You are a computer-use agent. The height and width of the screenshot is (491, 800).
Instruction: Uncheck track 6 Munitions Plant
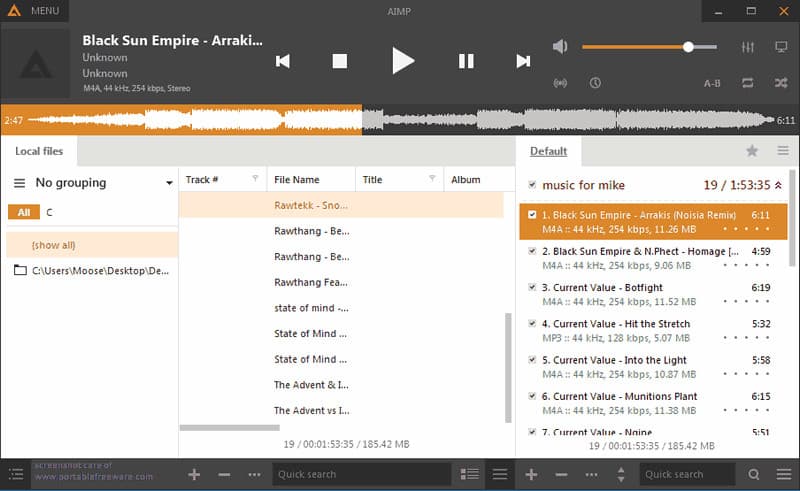pyautogui.click(x=532, y=396)
